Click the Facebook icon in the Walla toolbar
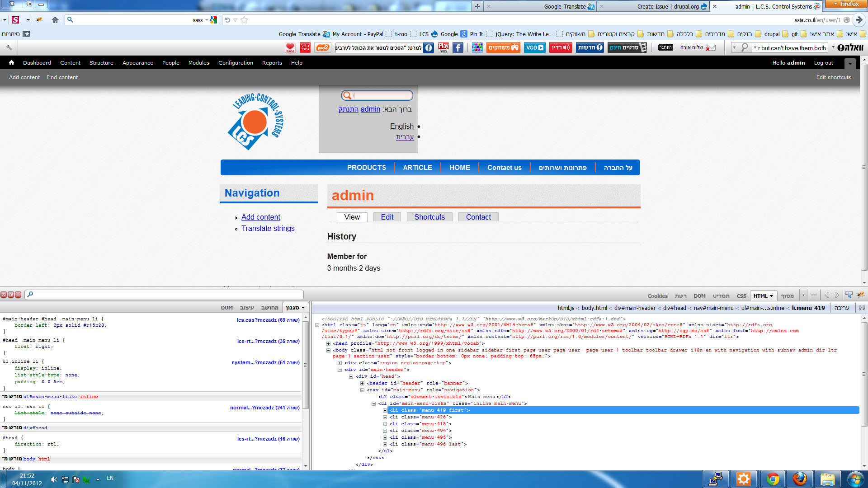The height and width of the screenshot is (488, 868). 458,47
